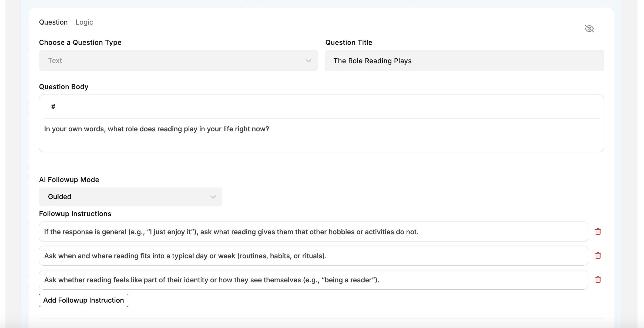Switch to the Logic tab
The height and width of the screenshot is (328, 644).
coord(84,22)
